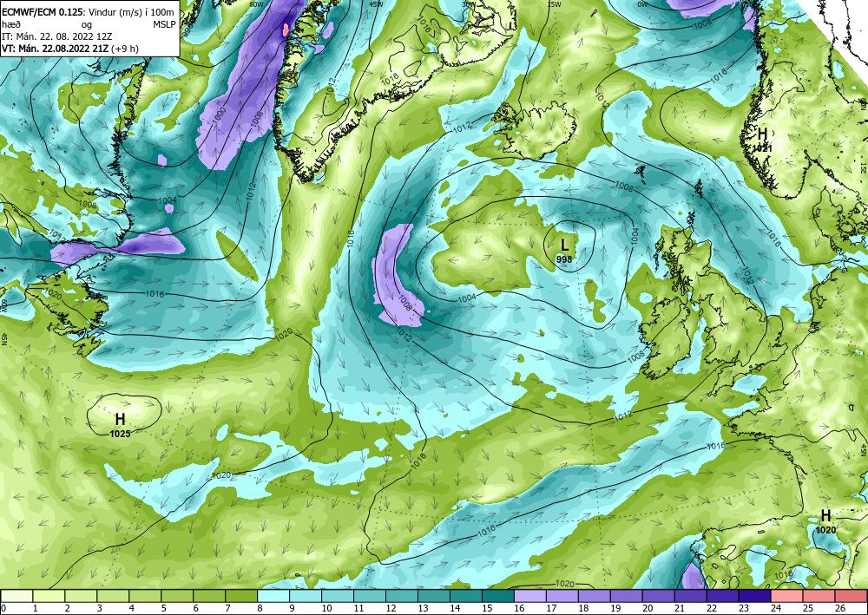Click the (+9 h) forecast offset text
This screenshot has width=868, height=615.
(x=124, y=49)
